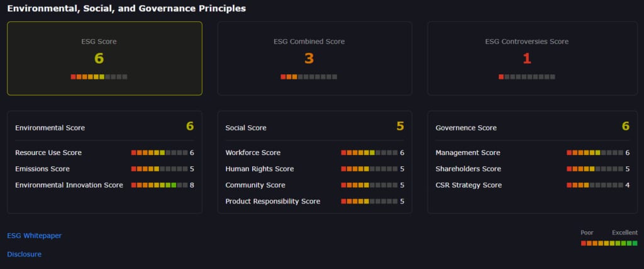Screen dimensions: 644x269
Task: Click the Governence Score value 6
Action: coord(626,126)
